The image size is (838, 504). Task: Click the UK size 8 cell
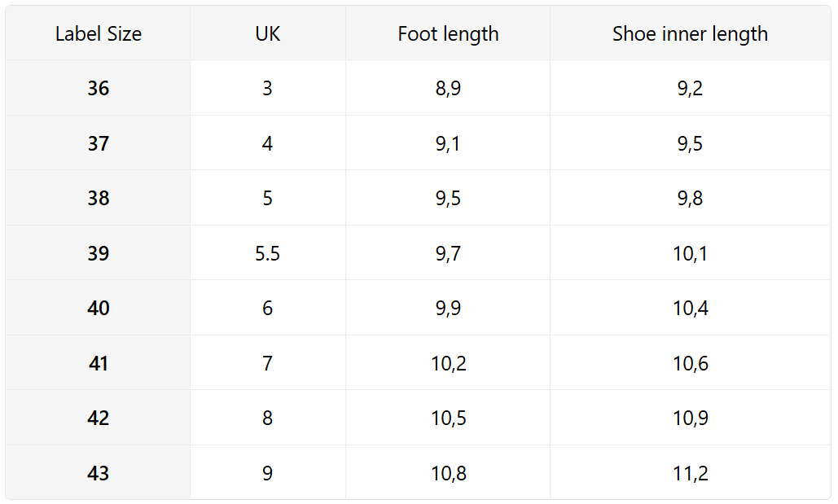267,419
